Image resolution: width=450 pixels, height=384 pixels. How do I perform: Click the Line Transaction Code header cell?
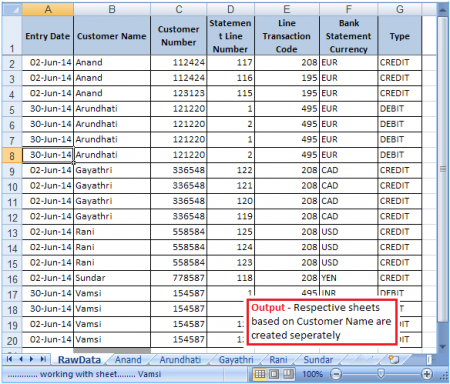(287, 35)
